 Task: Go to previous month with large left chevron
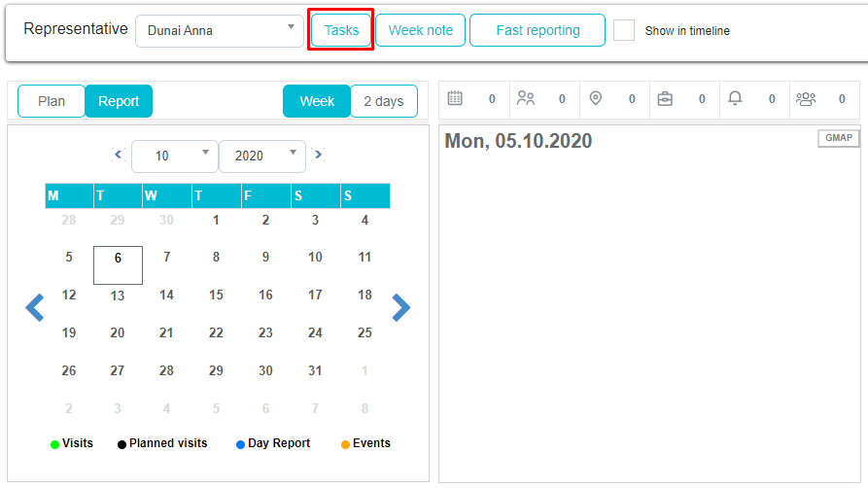tap(35, 308)
